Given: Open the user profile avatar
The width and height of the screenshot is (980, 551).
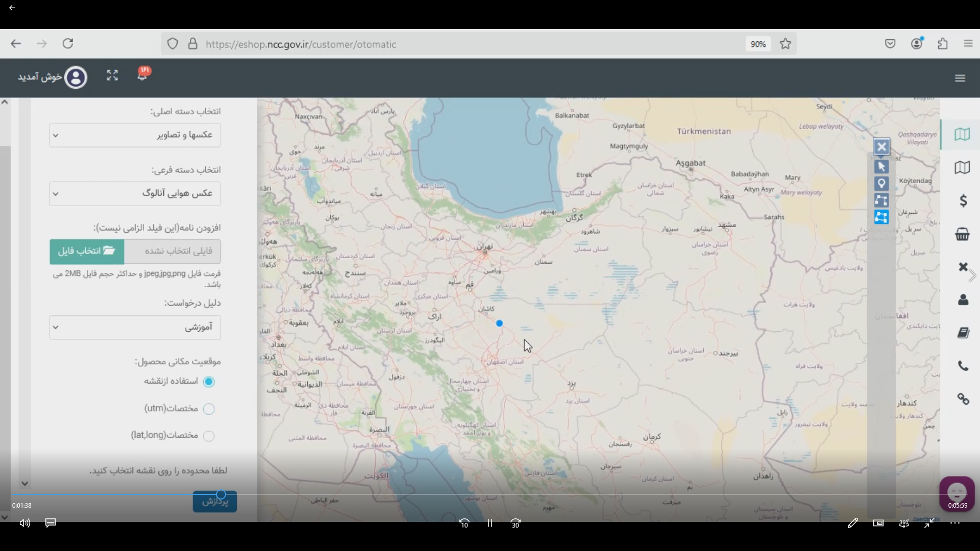Looking at the screenshot, I should 76,78.
